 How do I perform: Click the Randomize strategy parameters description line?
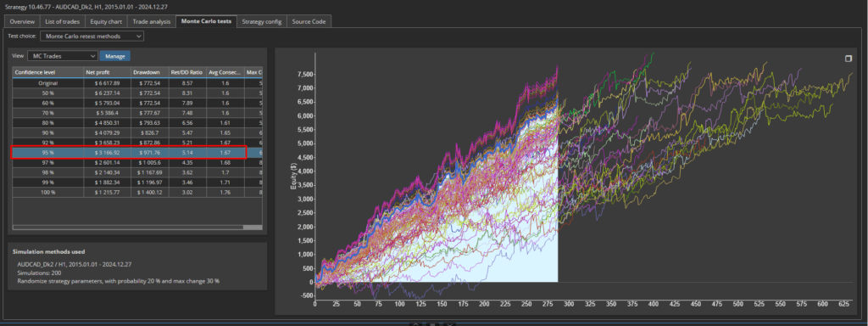click(x=119, y=281)
